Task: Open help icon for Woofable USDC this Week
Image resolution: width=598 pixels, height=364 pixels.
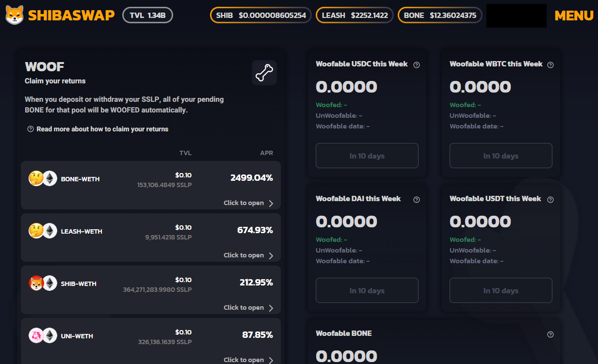Action: coord(417,64)
